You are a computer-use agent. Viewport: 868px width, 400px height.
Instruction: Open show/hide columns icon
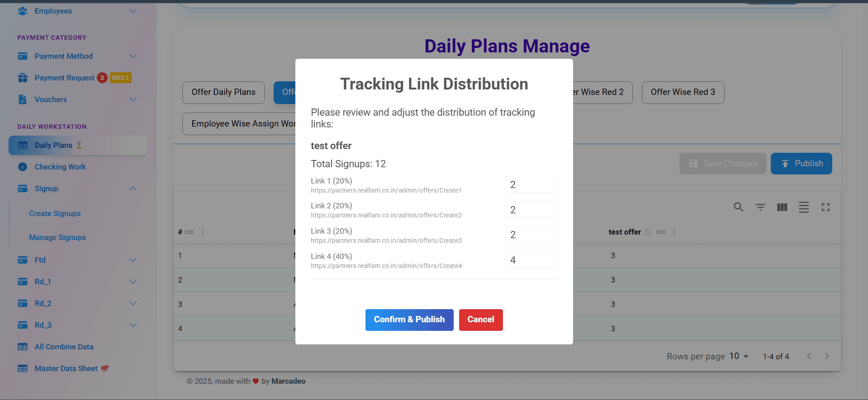pyautogui.click(x=782, y=207)
